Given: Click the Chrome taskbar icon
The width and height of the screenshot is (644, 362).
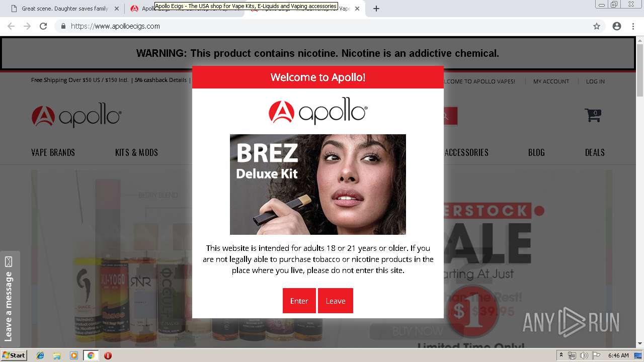Looking at the screenshot, I should (x=91, y=355).
